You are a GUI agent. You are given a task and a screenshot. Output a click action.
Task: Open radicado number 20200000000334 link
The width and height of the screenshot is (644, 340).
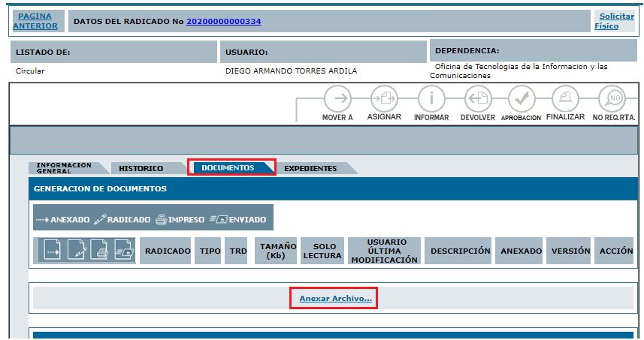[223, 21]
